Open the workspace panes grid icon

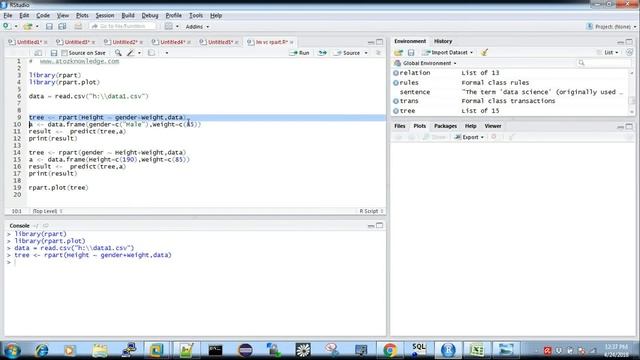point(169,27)
